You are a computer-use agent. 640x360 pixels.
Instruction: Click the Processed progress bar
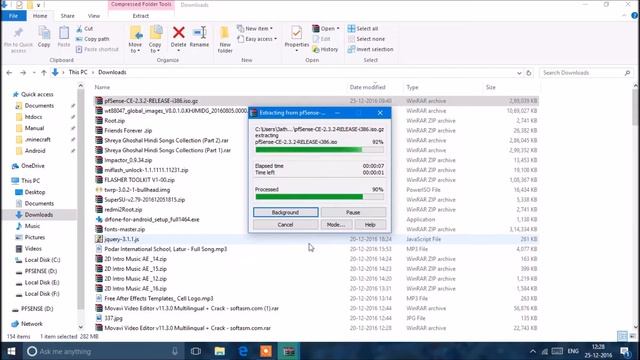coord(320,197)
